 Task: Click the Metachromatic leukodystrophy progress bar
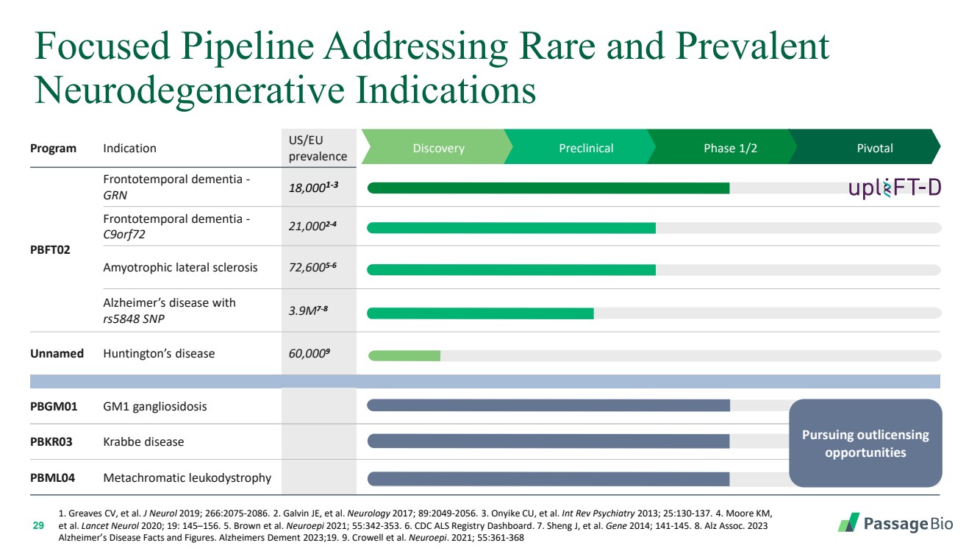coord(548,479)
